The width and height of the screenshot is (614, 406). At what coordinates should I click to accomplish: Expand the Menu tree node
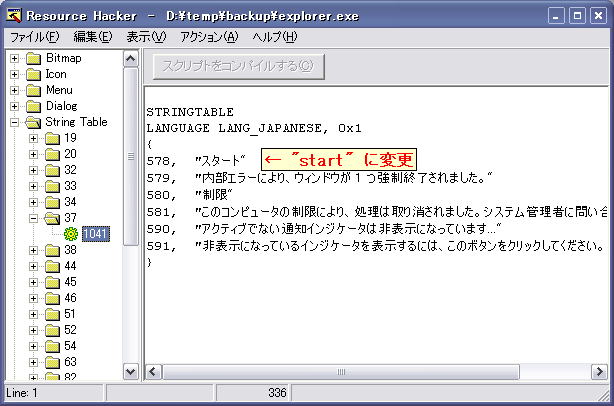[x=14, y=90]
